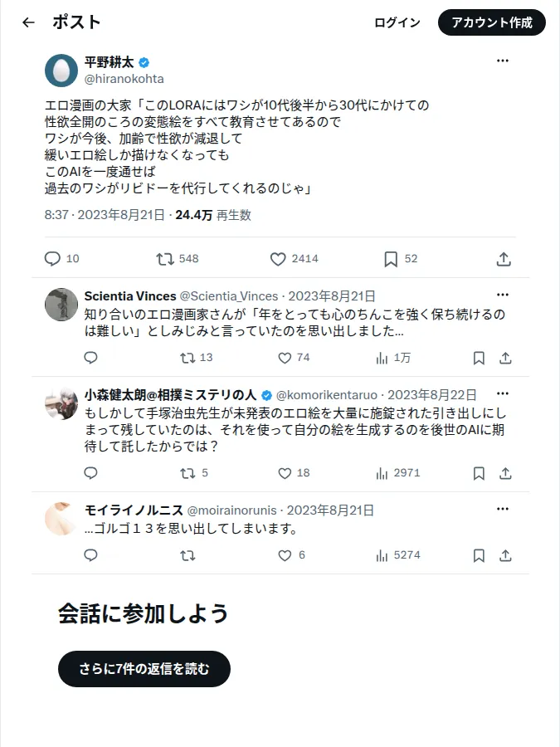Open the more menu on Scientia Vinces' reply
This screenshot has width=560, height=747.
coord(503,295)
